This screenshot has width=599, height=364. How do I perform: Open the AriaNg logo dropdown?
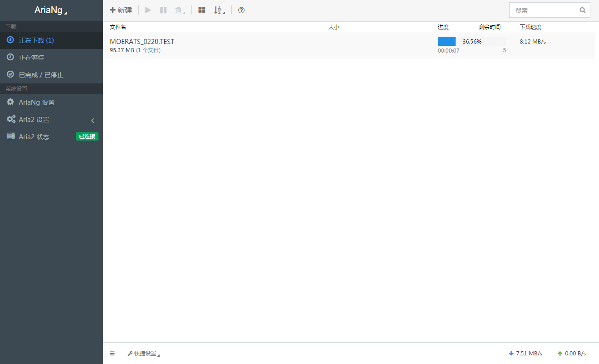51,10
